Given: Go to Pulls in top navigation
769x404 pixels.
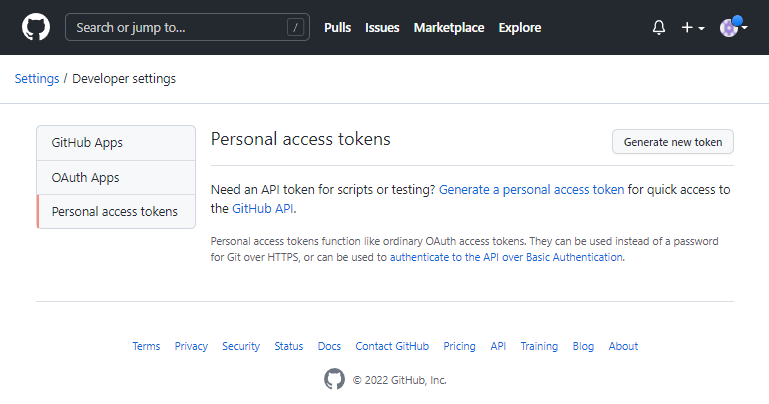Looking at the screenshot, I should click(x=337, y=28).
